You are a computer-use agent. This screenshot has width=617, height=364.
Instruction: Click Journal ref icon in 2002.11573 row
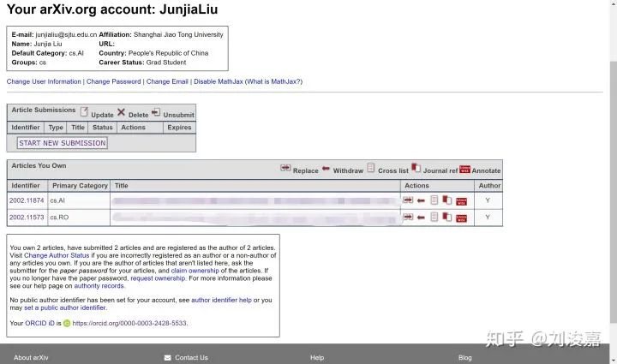click(447, 217)
